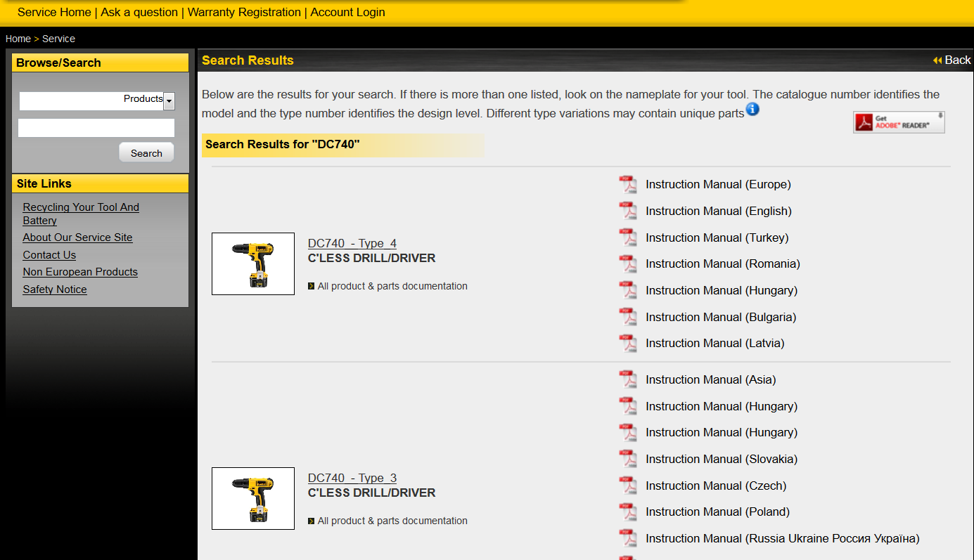Screen dimensions: 974x560
Task: Click the drill thumbnail for DC740 Type 3
Action: [x=253, y=498]
